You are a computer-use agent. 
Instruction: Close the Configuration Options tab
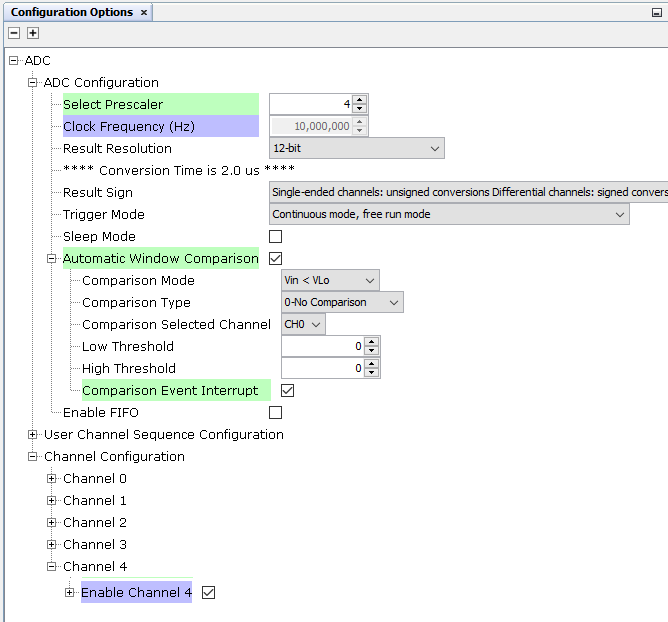[144, 12]
